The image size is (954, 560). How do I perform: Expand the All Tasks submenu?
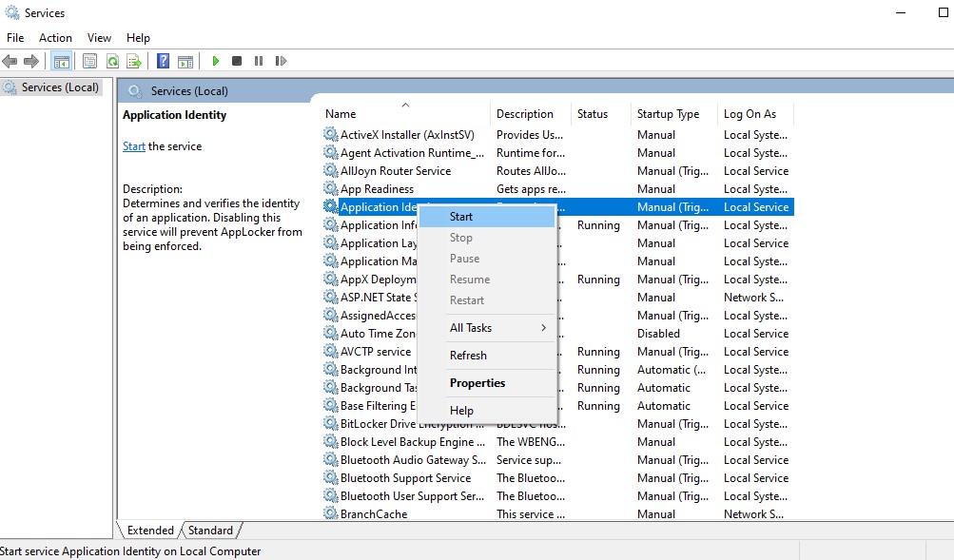487,328
